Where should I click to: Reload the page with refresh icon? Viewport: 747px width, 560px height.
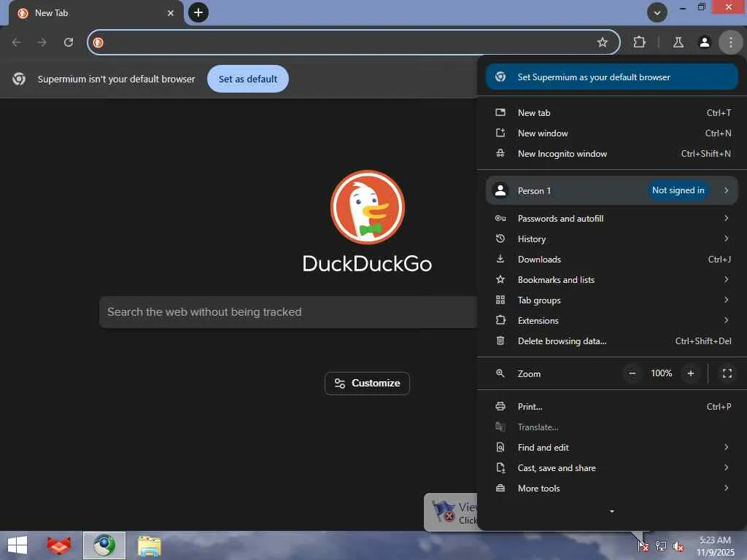[69, 42]
